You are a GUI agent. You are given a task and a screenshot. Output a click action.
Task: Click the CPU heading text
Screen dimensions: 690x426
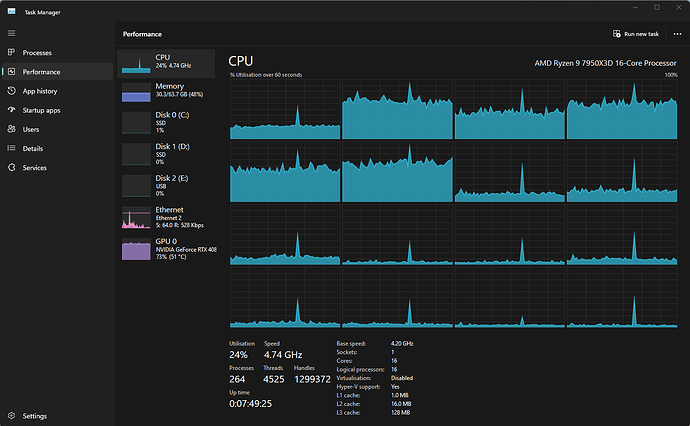[x=241, y=61]
